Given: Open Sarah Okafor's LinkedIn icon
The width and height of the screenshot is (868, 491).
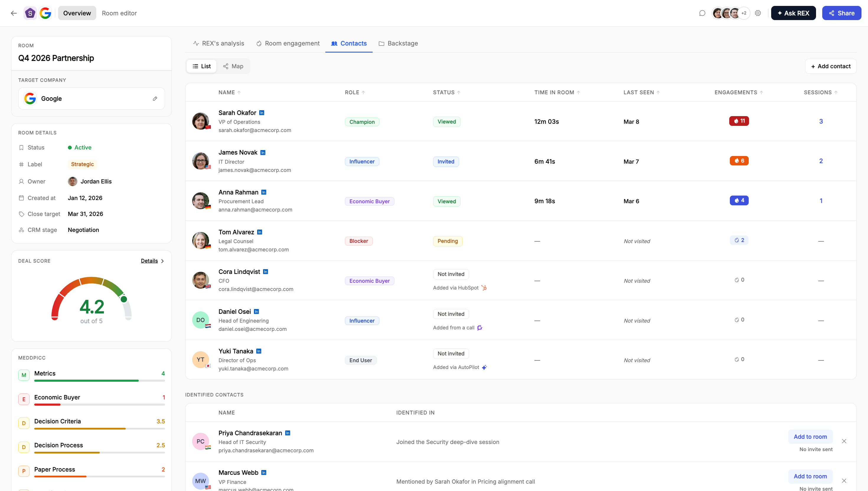Looking at the screenshot, I should [262, 113].
